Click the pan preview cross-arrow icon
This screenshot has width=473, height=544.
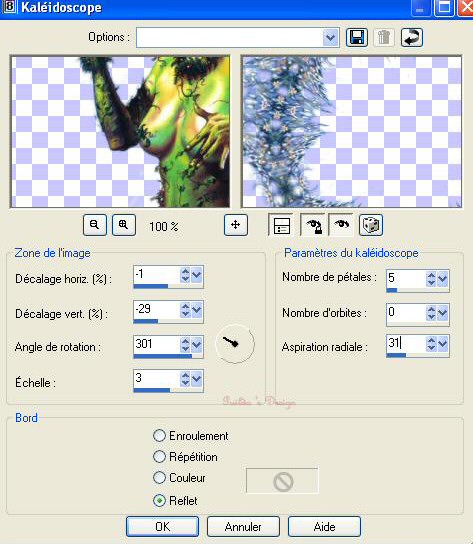(x=236, y=225)
